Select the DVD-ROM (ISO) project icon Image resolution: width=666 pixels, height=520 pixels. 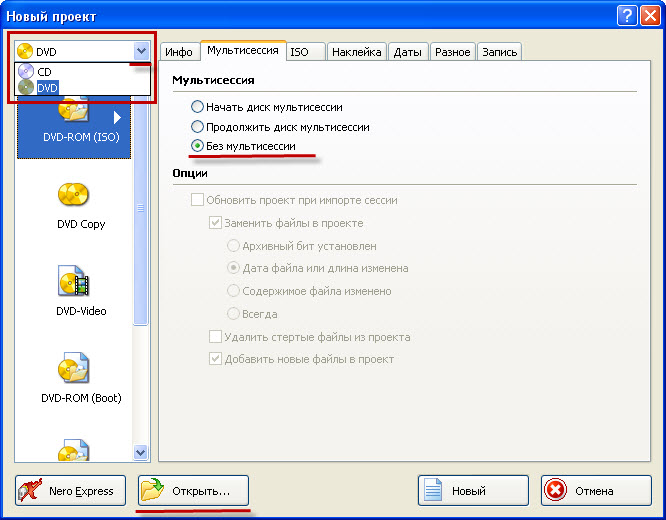click(x=73, y=109)
